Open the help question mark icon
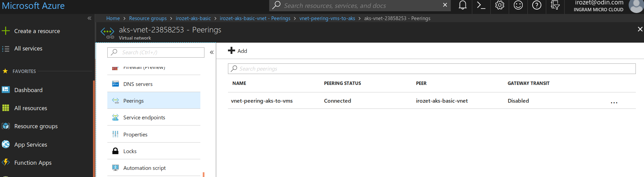The height and width of the screenshot is (177, 644). tap(537, 5)
